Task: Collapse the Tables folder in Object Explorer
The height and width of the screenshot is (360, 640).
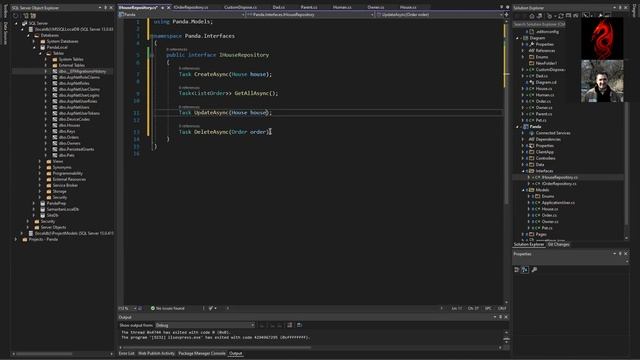Action: pyautogui.click(x=40, y=53)
